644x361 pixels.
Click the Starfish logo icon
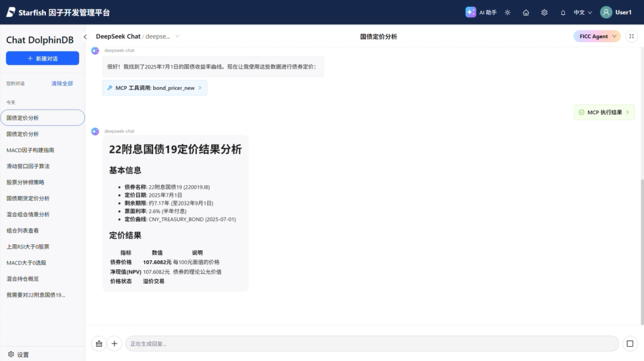(x=11, y=13)
